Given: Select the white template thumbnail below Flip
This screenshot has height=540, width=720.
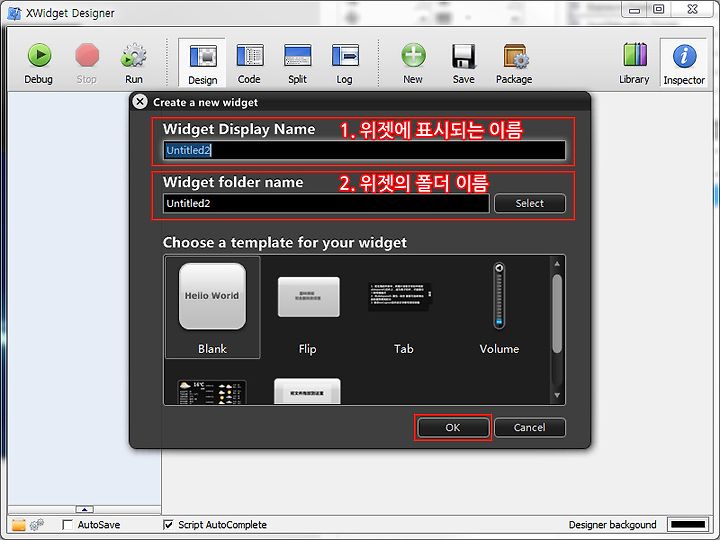Looking at the screenshot, I should point(307,391).
